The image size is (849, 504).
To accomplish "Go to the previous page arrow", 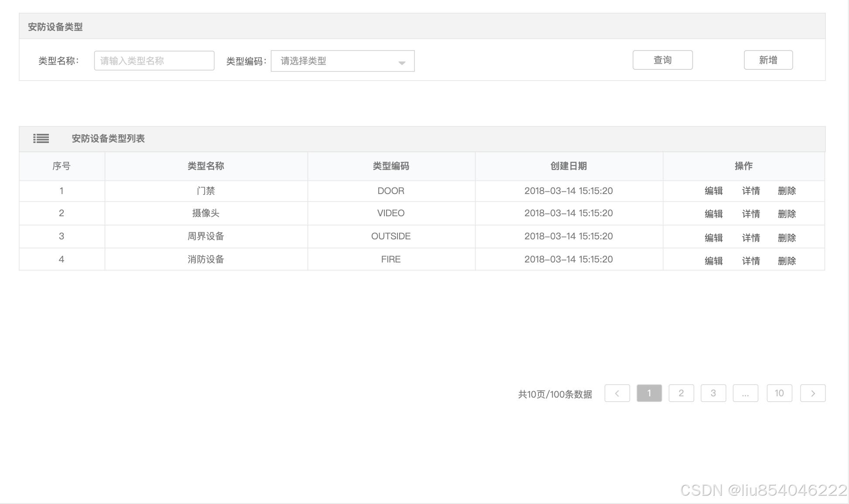I will (617, 393).
